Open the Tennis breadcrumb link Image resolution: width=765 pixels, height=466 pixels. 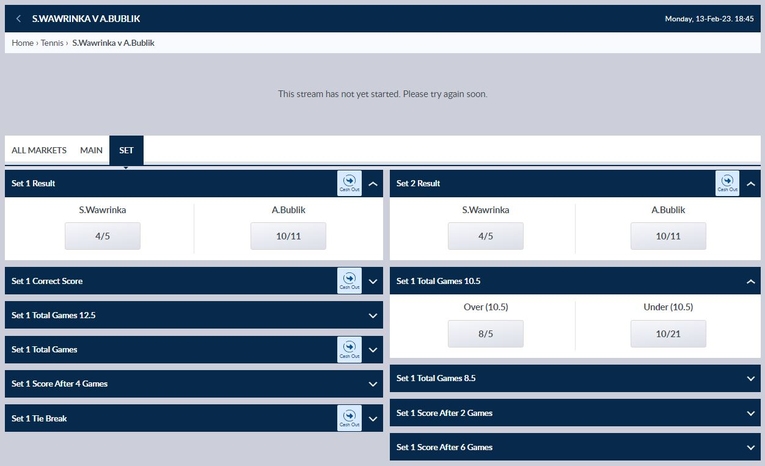[52, 43]
